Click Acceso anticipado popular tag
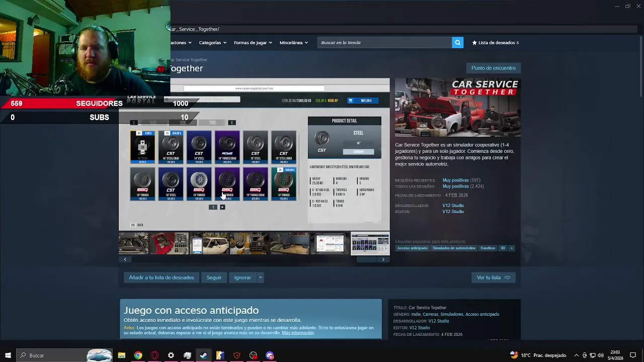 tap(412, 248)
